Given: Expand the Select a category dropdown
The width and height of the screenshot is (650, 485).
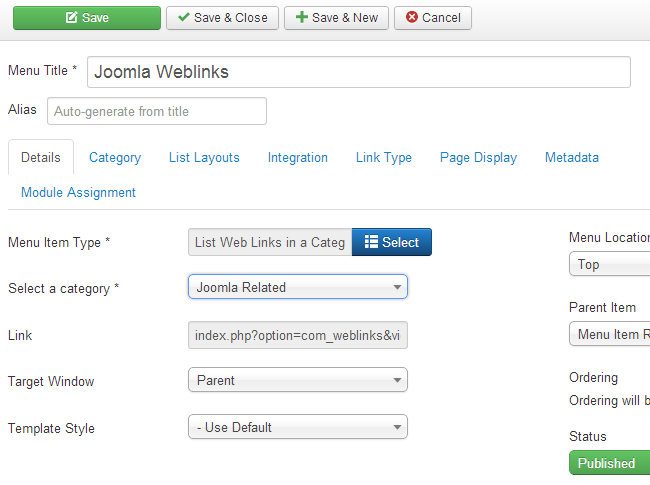Looking at the screenshot, I should [x=297, y=287].
